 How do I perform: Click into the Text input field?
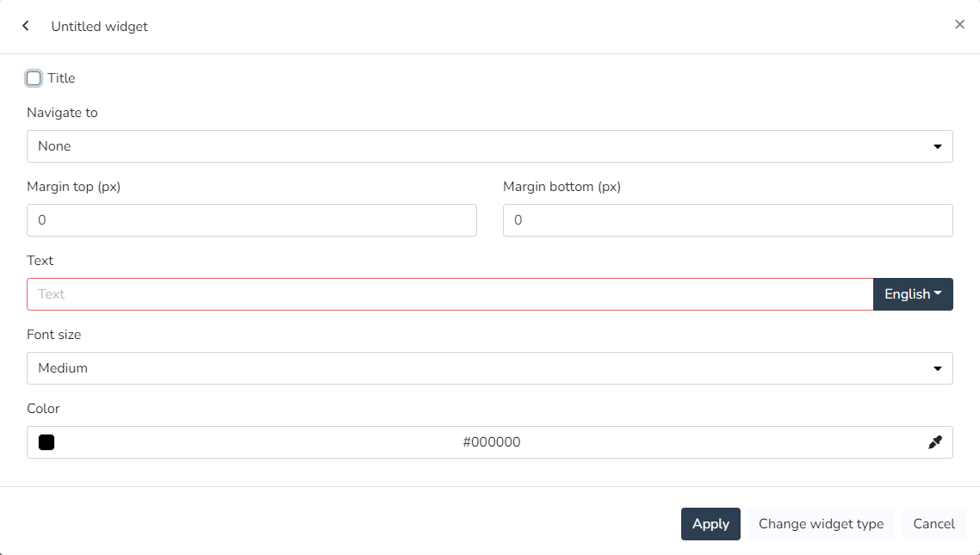click(x=450, y=294)
